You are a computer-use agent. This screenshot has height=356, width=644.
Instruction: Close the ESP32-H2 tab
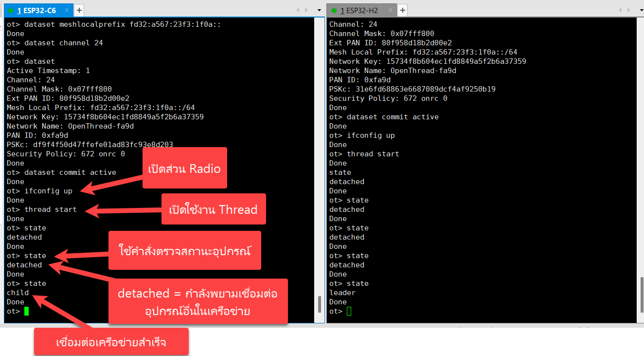click(x=389, y=10)
